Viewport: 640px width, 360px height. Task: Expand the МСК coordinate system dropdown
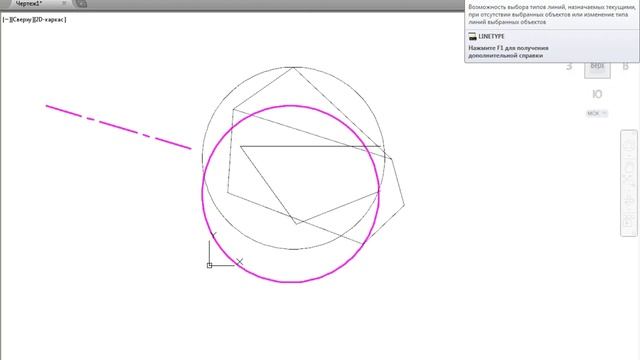tap(597, 113)
